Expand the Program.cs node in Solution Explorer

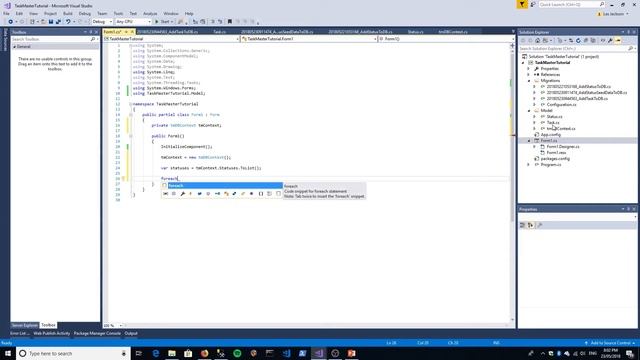pos(529,164)
